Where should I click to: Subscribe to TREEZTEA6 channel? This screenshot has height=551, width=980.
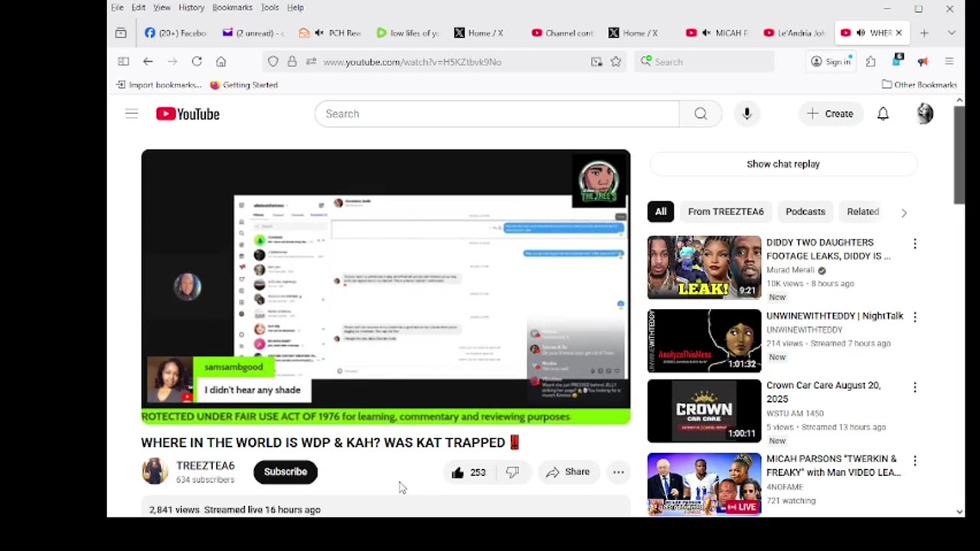[286, 472]
